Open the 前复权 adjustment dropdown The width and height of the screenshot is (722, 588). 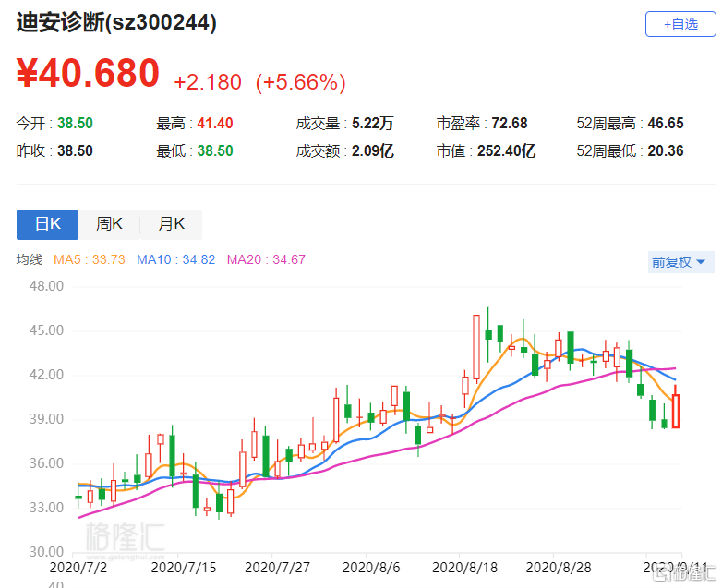pyautogui.click(x=680, y=262)
